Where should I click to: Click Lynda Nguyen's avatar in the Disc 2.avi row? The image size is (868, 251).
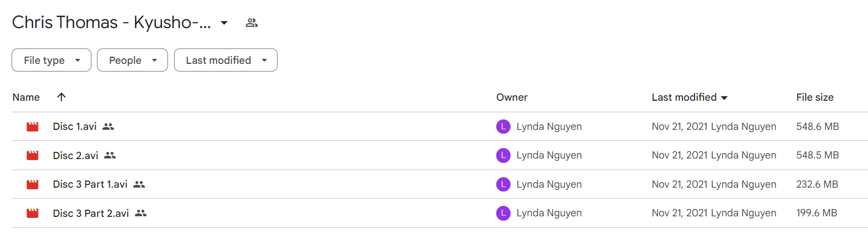pyautogui.click(x=503, y=156)
